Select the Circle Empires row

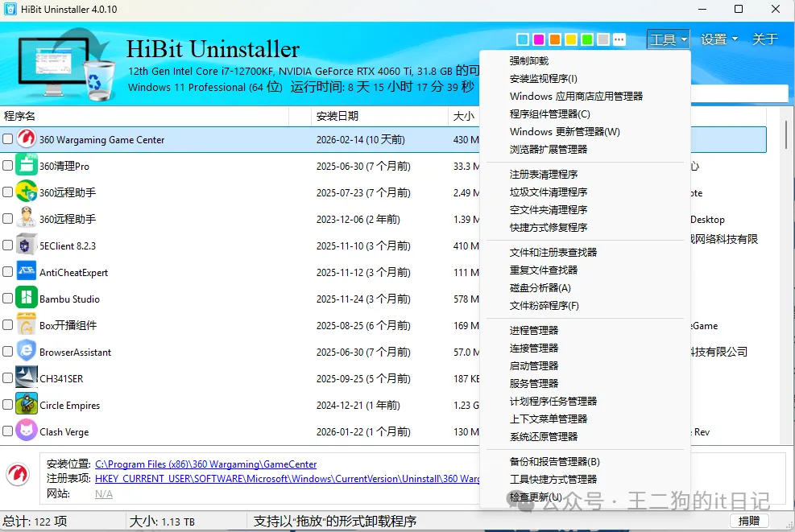tap(239, 404)
